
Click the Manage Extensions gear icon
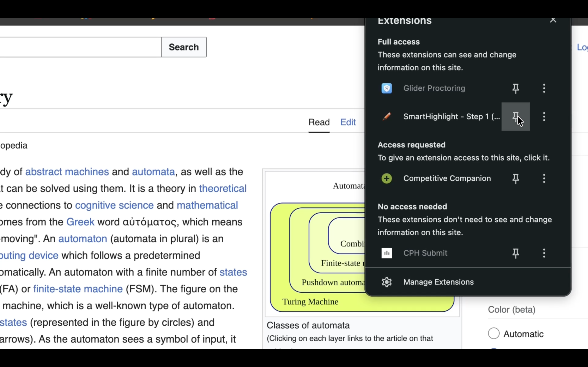click(x=386, y=282)
